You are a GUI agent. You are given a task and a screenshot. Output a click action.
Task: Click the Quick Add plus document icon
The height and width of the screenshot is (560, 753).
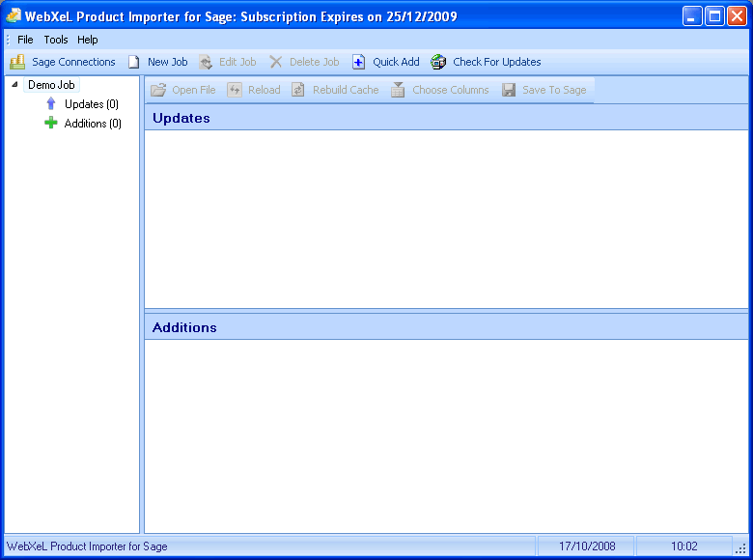coord(359,62)
